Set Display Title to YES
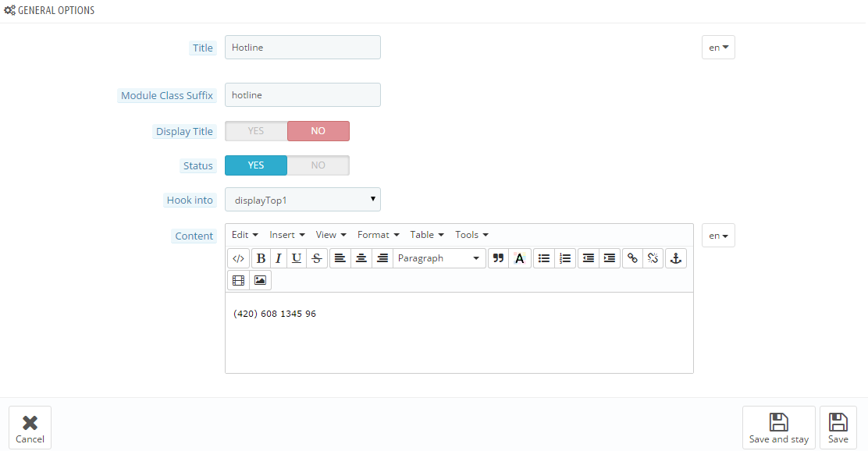Image resolution: width=868 pixels, height=451 pixels. coord(256,131)
